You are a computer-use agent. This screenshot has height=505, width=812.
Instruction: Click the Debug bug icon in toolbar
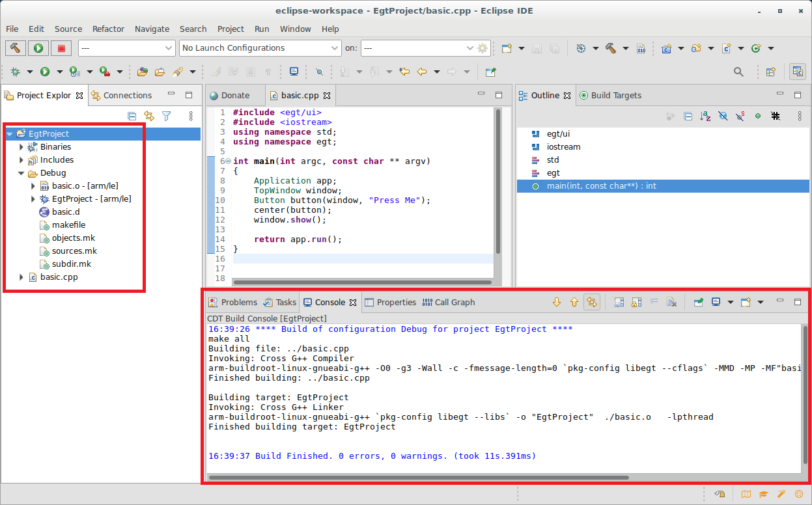click(x=14, y=72)
